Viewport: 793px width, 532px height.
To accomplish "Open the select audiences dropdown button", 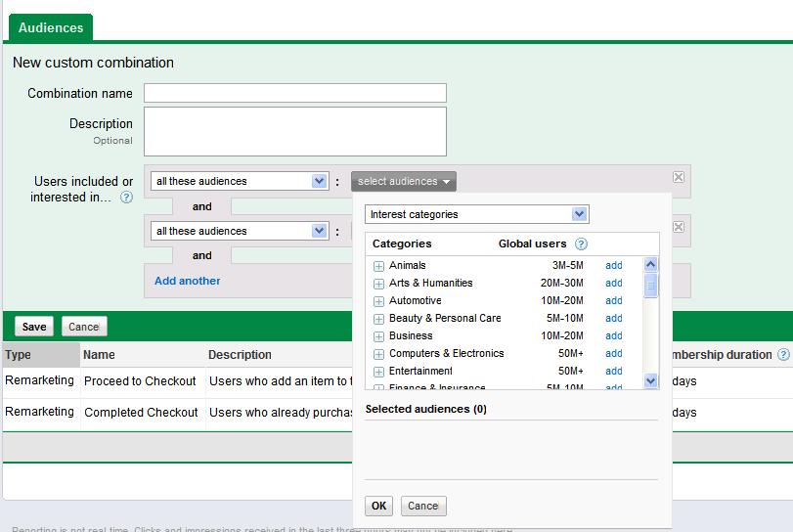I will [404, 181].
